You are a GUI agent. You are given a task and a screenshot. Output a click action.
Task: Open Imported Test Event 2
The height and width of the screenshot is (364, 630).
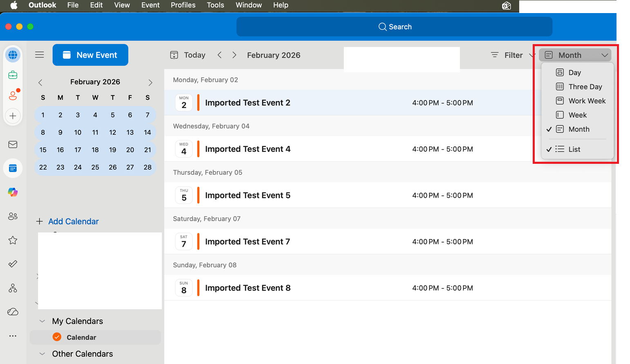[388, 103]
